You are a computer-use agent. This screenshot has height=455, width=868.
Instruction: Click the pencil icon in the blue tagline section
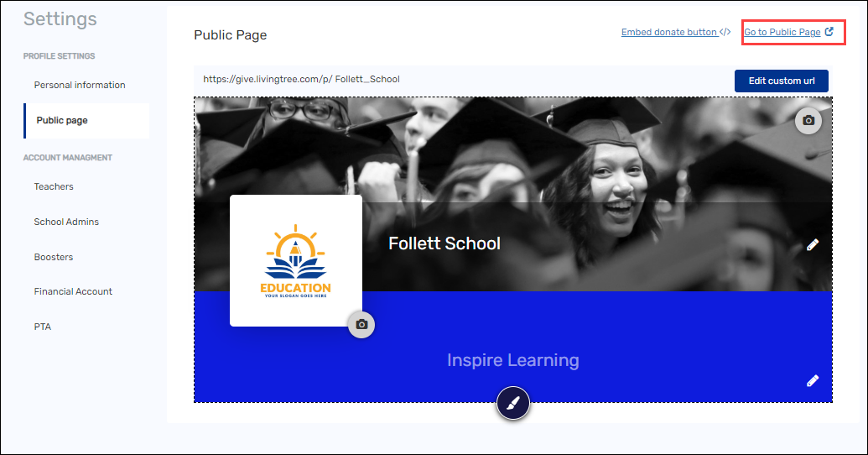[812, 380]
